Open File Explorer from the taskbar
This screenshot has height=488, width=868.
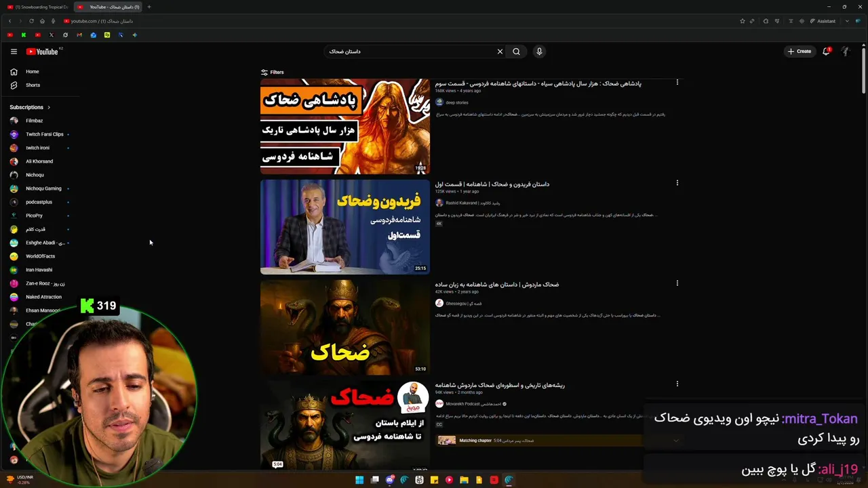pyautogui.click(x=464, y=480)
